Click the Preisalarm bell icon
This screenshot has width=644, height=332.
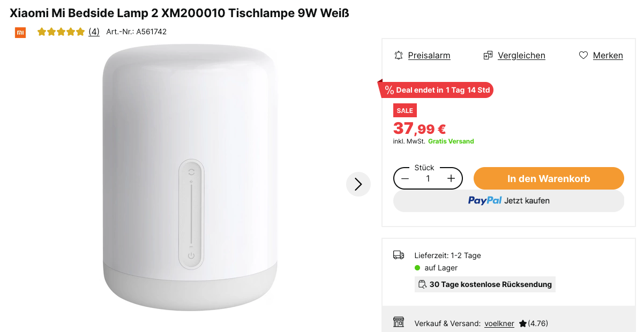(x=399, y=55)
